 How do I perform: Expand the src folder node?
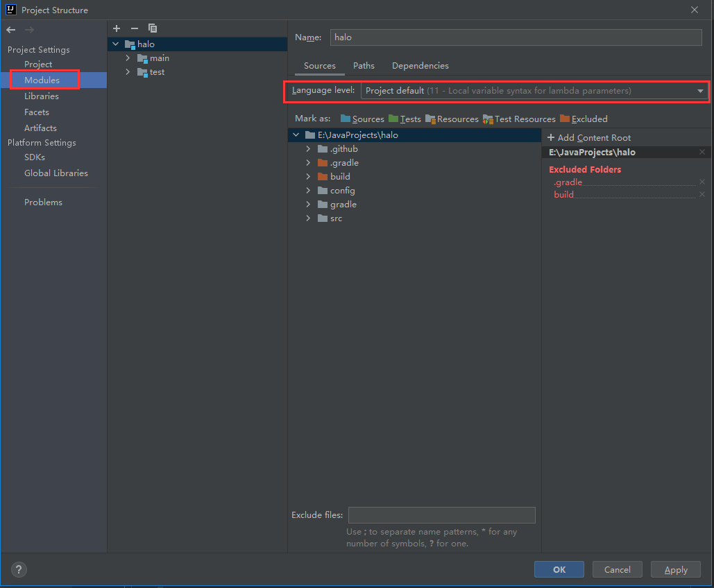[x=308, y=218]
